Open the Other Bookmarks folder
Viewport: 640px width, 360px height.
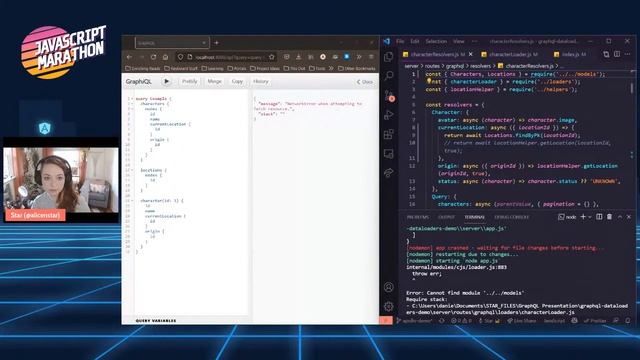pos(357,68)
